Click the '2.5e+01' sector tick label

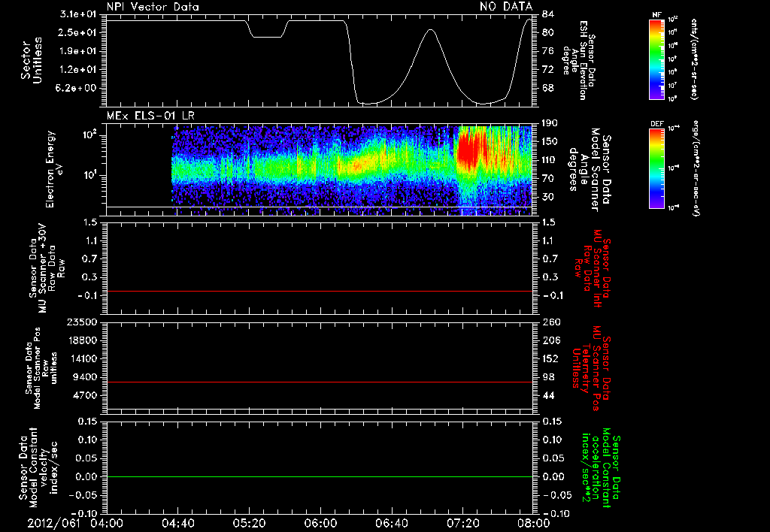click(78, 32)
